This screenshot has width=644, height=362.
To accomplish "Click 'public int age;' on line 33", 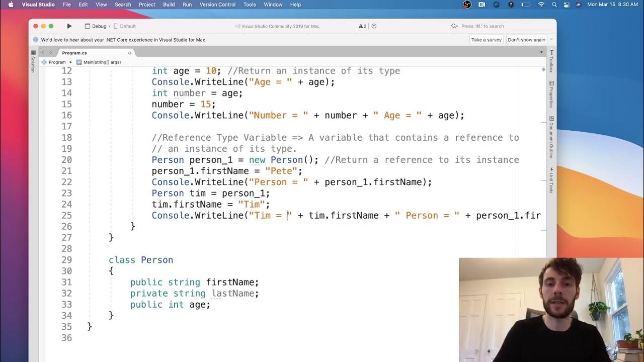I will 170,304.
